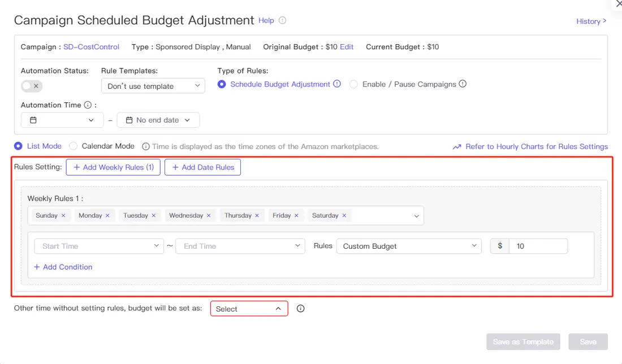Select Enable / Pause Campaigns radio option
The width and height of the screenshot is (622, 364).
353,84
